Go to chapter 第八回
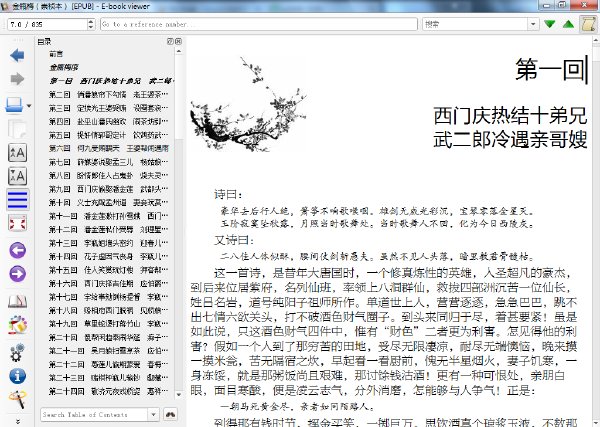 click(108, 175)
